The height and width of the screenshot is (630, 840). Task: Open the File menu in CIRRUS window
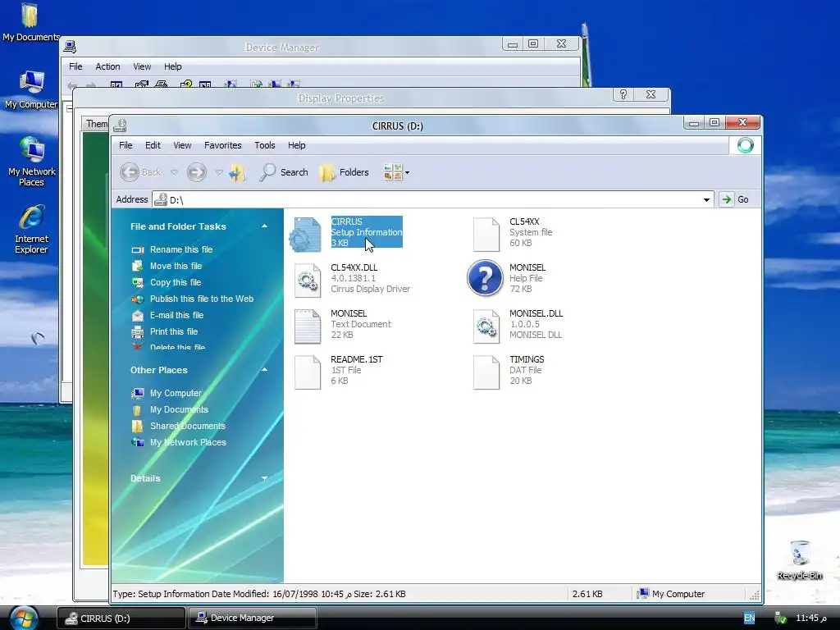126,145
